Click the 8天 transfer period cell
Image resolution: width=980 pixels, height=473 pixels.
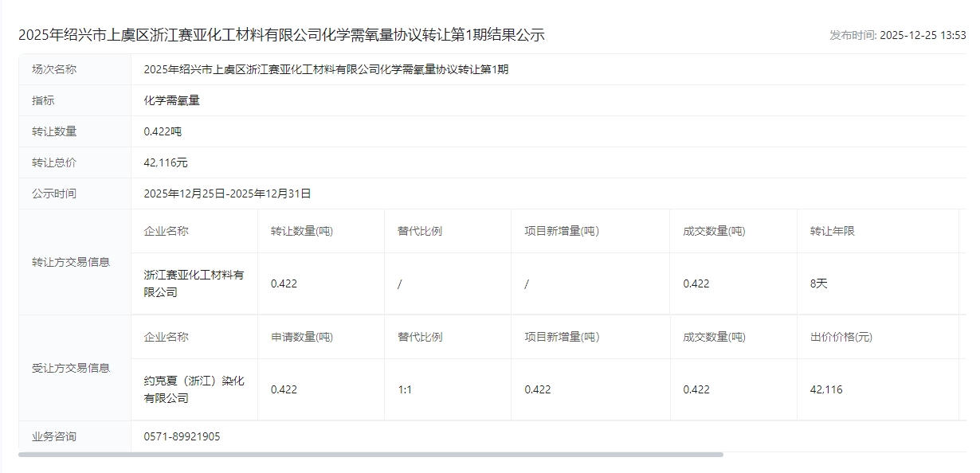click(x=818, y=283)
